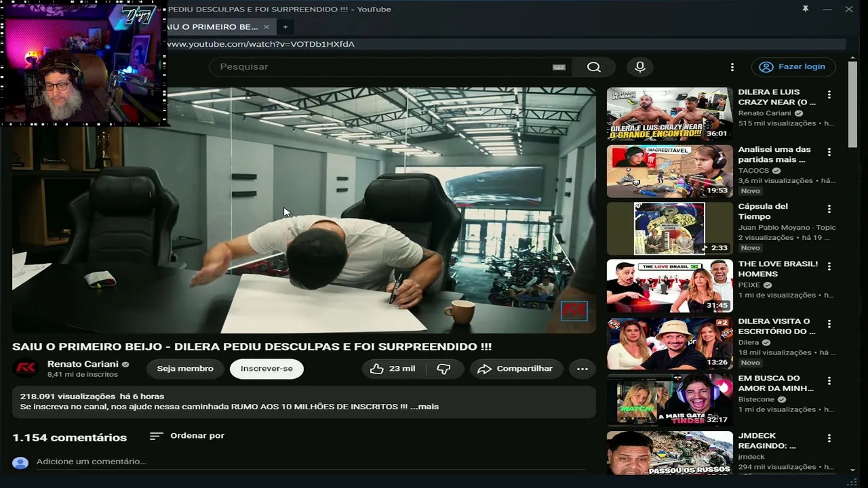The height and width of the screenshot is (488, 868).
Task: Open Cápsula del Tiempo 2:33 thumbnail
Action: tap(669, 228)
